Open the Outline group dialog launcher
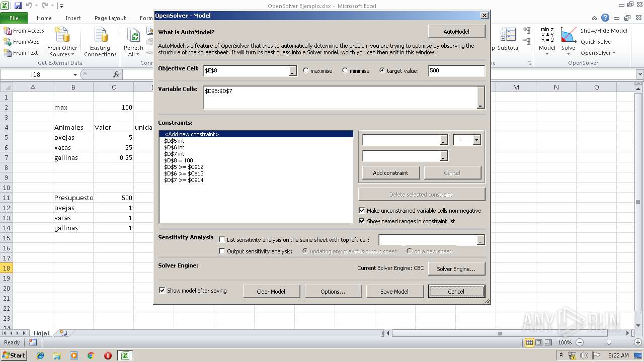The height and width of the screenshot is (362, 644). (x=529, y=63)
